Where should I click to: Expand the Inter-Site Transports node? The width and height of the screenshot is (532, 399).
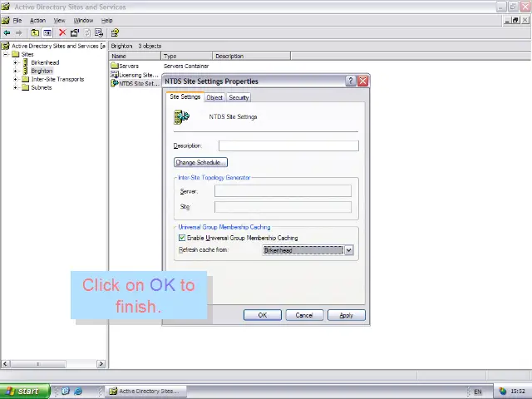pos(15,79)
